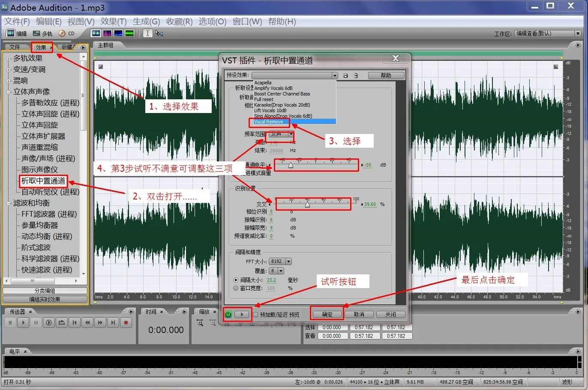Click the 确定 button
This screenshot has width=588, height=390.
coord(327,315)
